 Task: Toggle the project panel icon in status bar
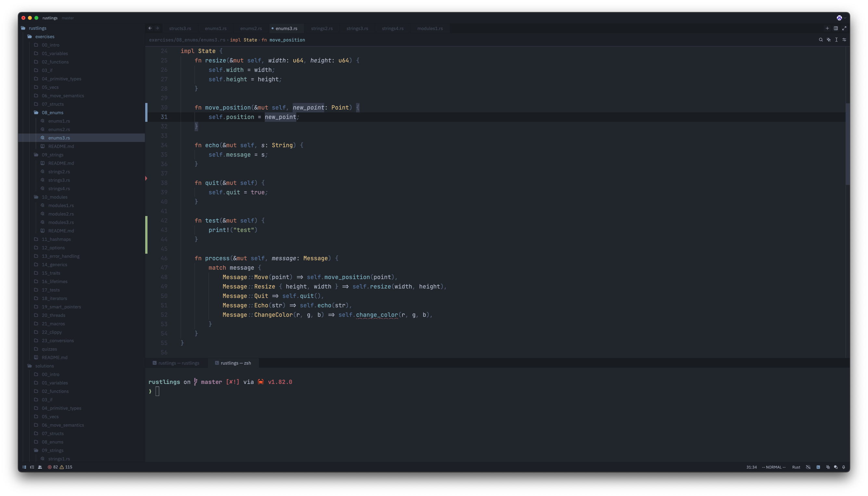tap(24, 467)
